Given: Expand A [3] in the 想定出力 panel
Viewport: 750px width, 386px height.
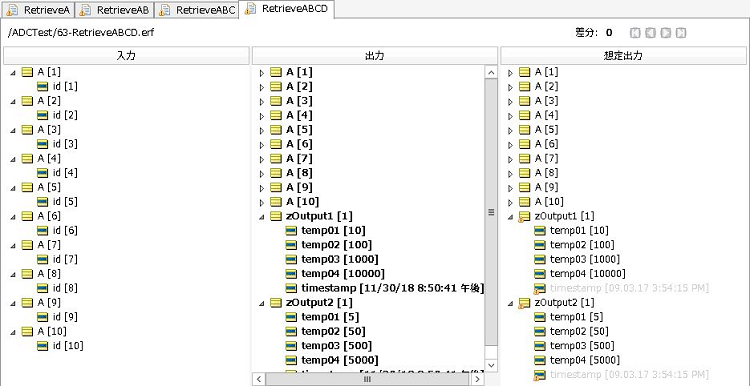Looking at the screenshot, I should click(510, 102).
